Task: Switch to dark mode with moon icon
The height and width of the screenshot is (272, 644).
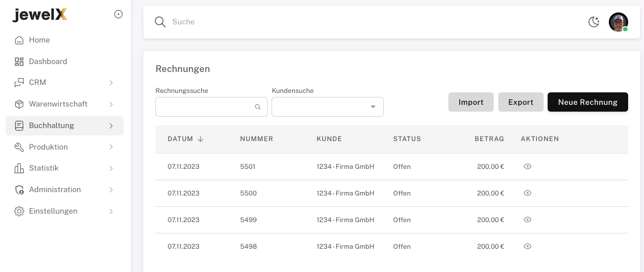Action: (594, 22)
